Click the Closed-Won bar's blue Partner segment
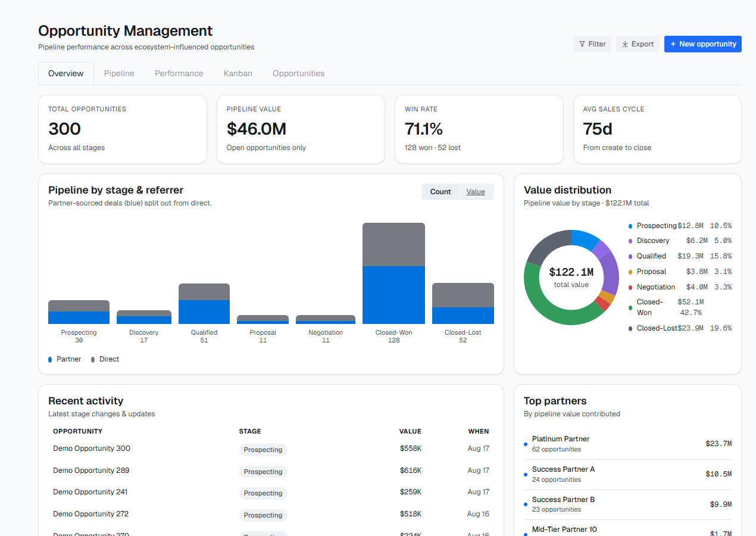The image size is (756, 536). click(x=393, y=295)
